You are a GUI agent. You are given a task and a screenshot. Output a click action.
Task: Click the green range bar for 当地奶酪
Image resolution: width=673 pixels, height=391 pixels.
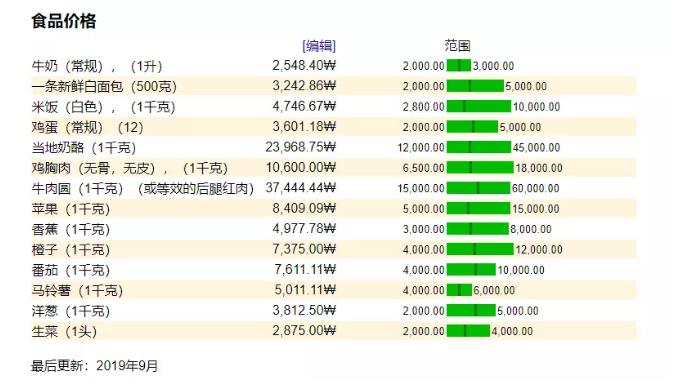tap(479, 147)
